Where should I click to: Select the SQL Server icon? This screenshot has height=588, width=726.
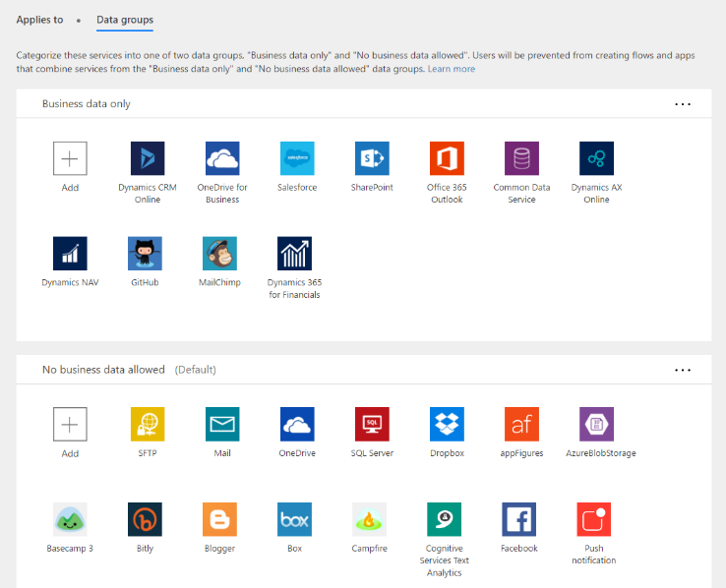click(x=372, y=424)
